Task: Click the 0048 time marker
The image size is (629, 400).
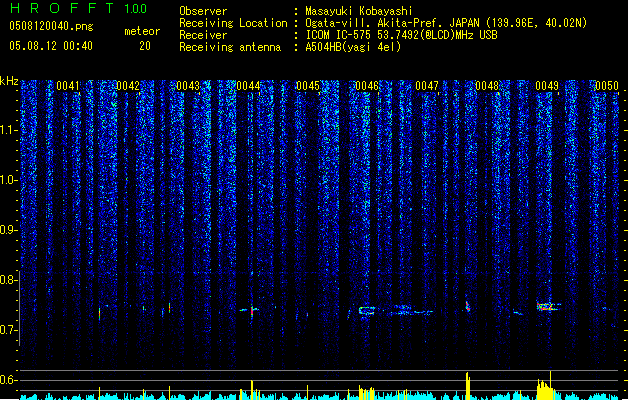Action: coord(487,86)
